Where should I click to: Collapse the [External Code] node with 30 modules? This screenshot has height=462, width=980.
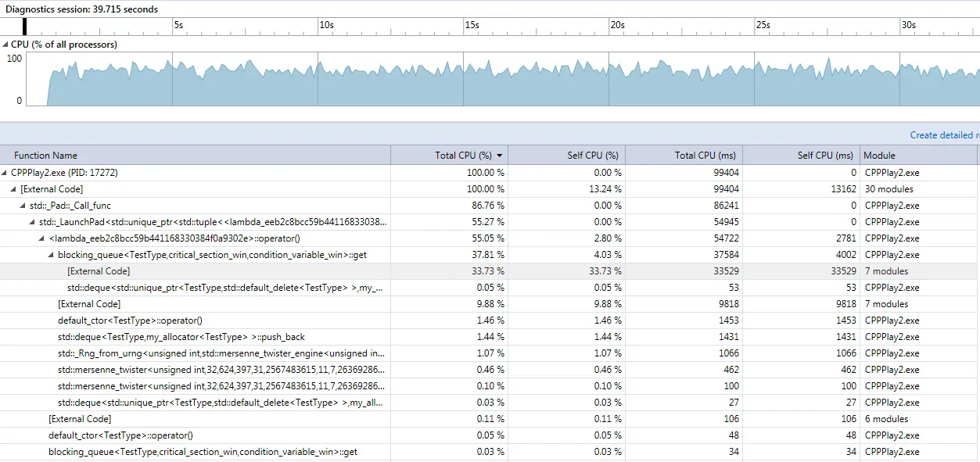[15, 188]
